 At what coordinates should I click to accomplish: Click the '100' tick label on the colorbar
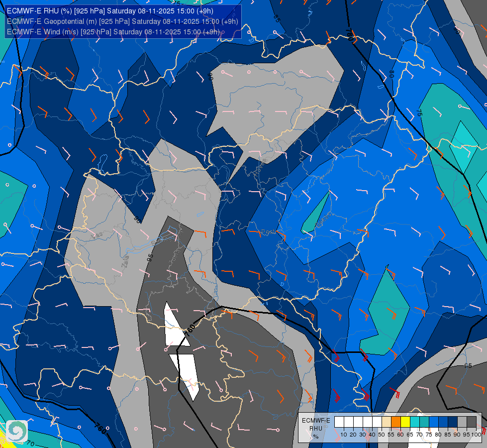click(x=477, y=435)
